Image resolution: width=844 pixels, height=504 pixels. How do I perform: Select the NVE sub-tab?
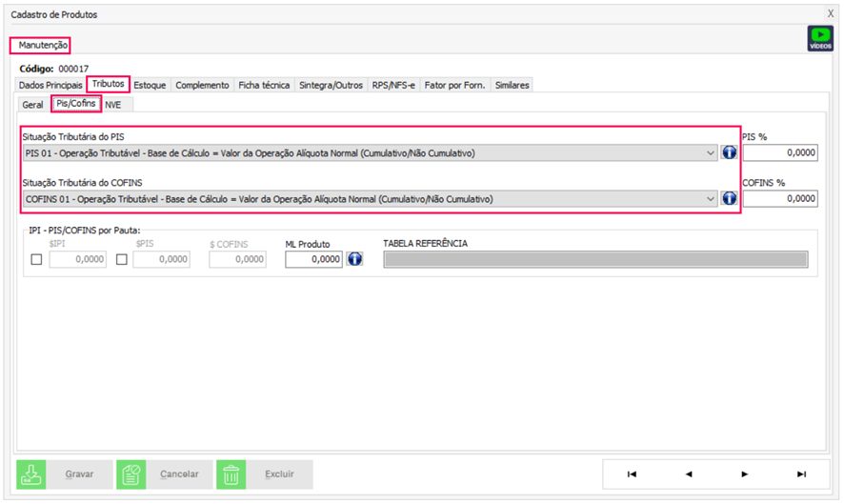(x=113, y=105)
